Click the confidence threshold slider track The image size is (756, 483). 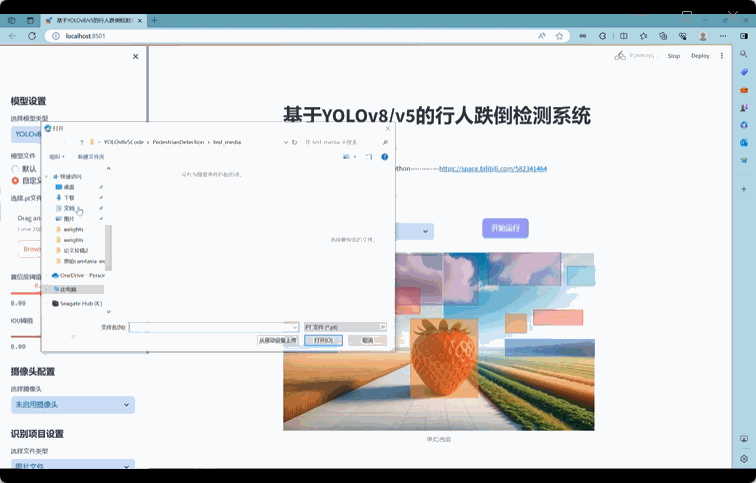coord(26,293)
